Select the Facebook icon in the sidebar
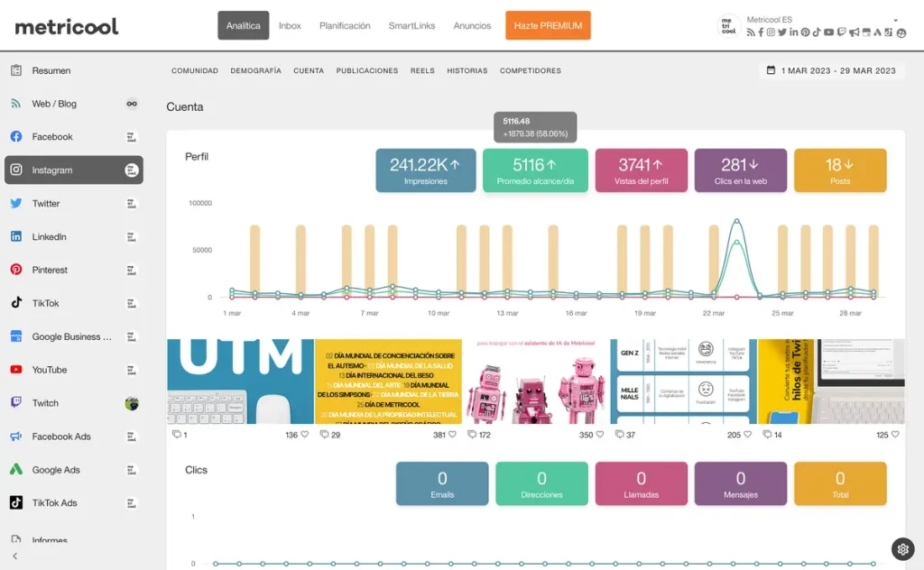Image resolution: width=924 pixels, height=570 pixels. [x=16, y=136]
